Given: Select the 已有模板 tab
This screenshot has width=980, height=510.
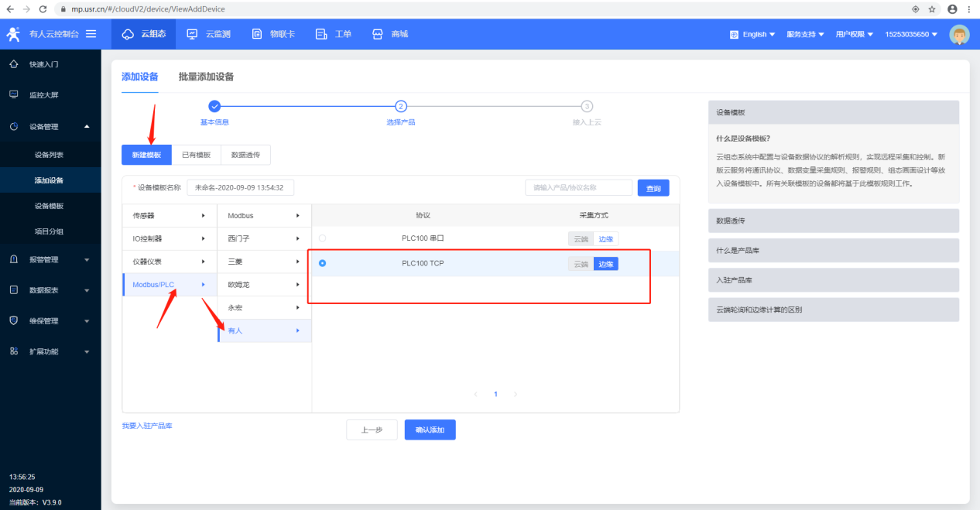Looking at the screenshot, I should [196, 155].
